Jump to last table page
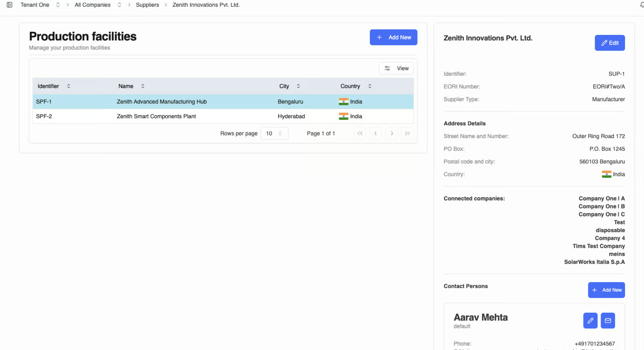 pos(407,133)
